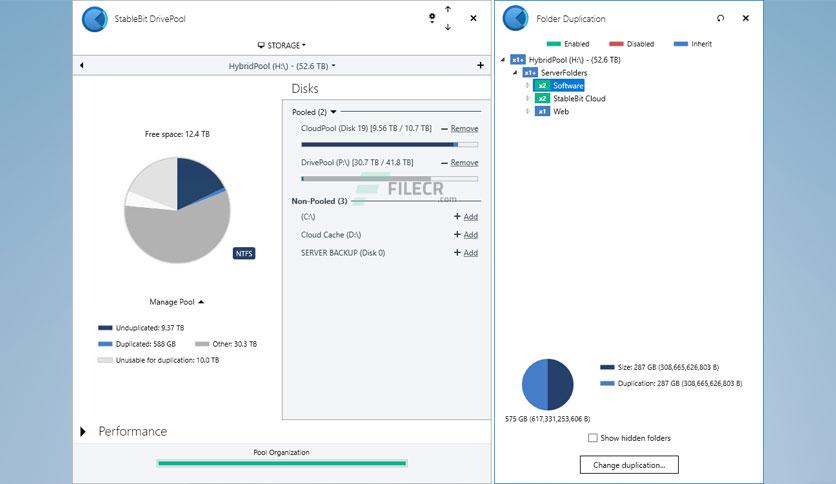Click the down arrow in DrivePool title bar
The image size is (836, 484).
pos(448,27)
